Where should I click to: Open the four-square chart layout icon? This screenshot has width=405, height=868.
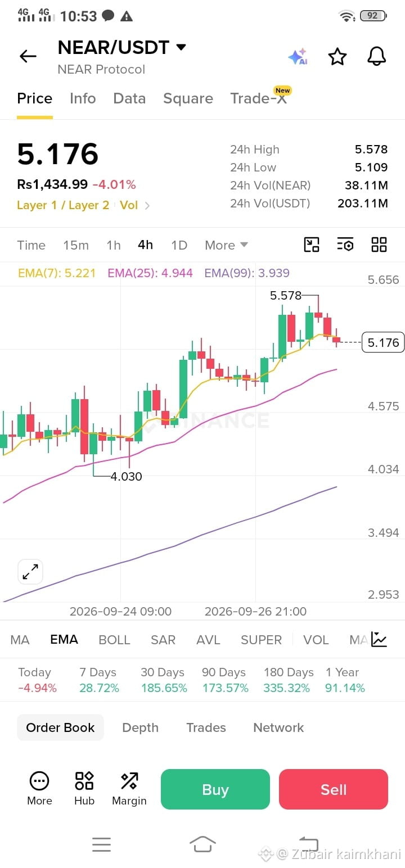click(379, 245)
